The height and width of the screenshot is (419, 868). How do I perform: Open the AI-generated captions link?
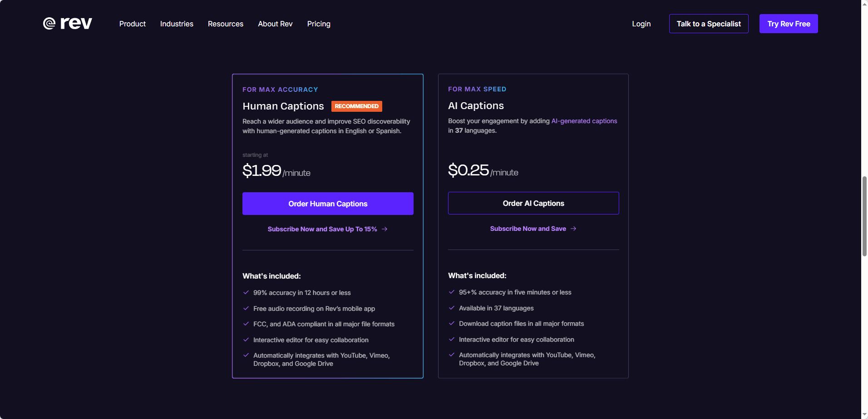coord(584,121)
